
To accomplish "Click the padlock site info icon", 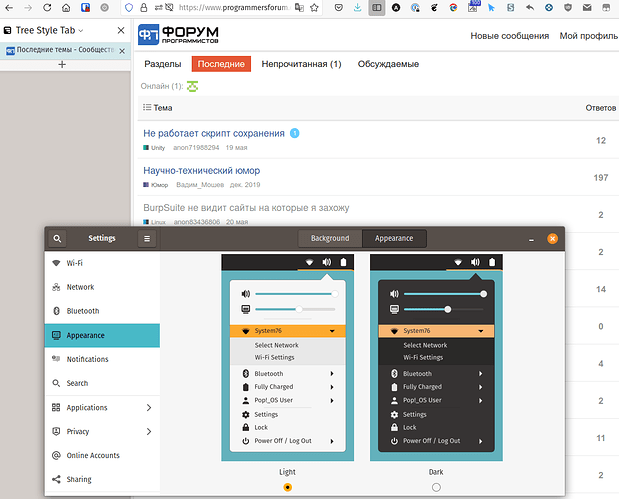I will coord(144,8).
